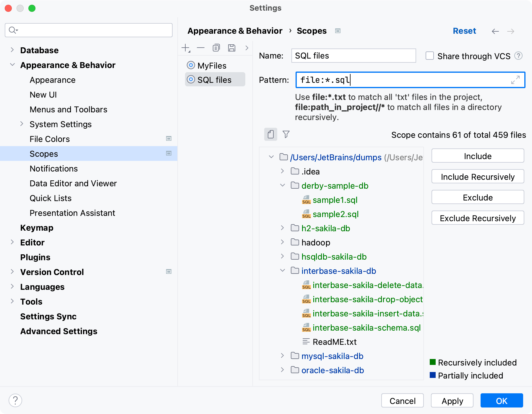Click the Copy scope icon
This screenshot has width=532, height=414.
216,48
